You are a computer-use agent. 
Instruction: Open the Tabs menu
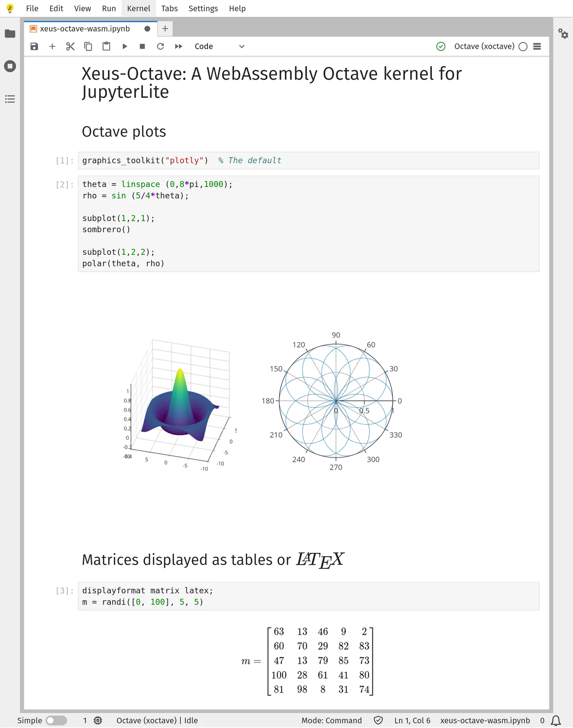169,8
